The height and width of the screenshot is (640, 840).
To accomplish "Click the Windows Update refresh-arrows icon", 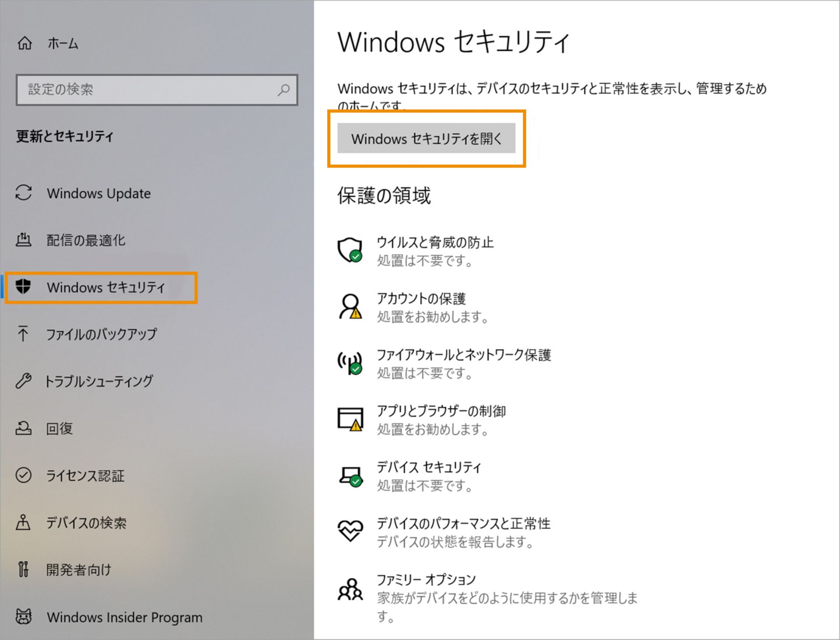I will 24,193.
